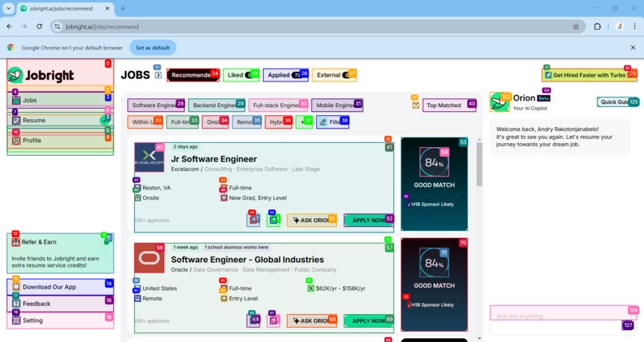Viewport: 644px width, 342px height.
Task: Expand more filters with the plus chip
Action: [304, 122]
